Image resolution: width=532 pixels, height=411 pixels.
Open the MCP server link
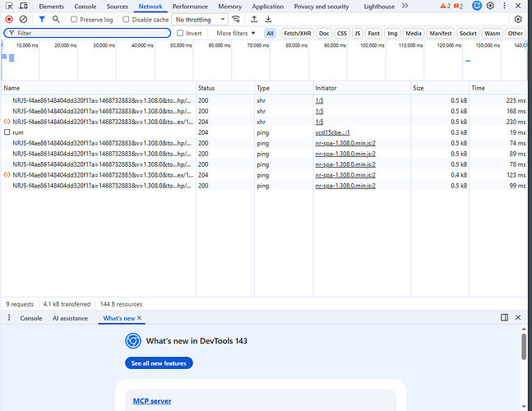point(152,401)
